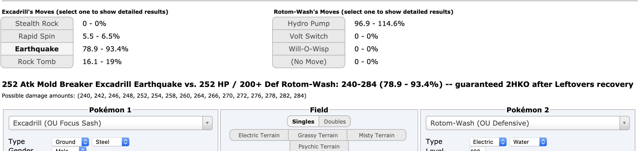Open the Rotom-Wash set selector dropdown arrow
This screenshot has width=644, height=151.
[x=624, y=123]
